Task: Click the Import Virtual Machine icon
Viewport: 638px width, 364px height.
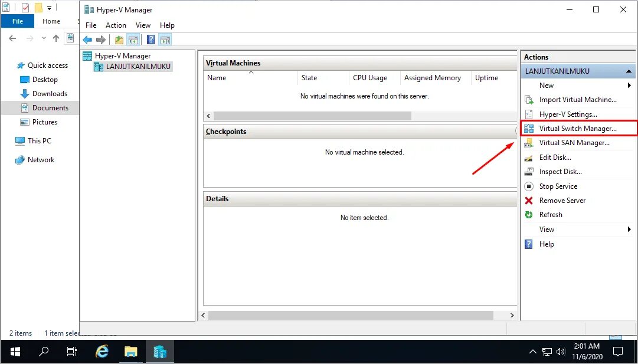Action: coord(529,100)
